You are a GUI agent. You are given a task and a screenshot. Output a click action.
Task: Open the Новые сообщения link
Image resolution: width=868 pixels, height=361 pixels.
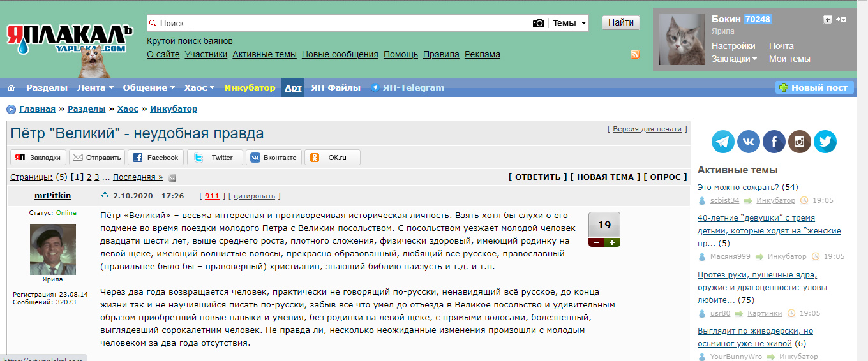tap(340, 54)
